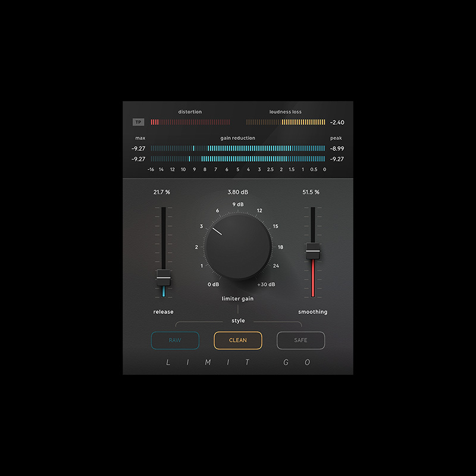Viewport: 476px width, 476px height.
Task: Click the 21.7 % release value
Action: click(x=162, y=192)
